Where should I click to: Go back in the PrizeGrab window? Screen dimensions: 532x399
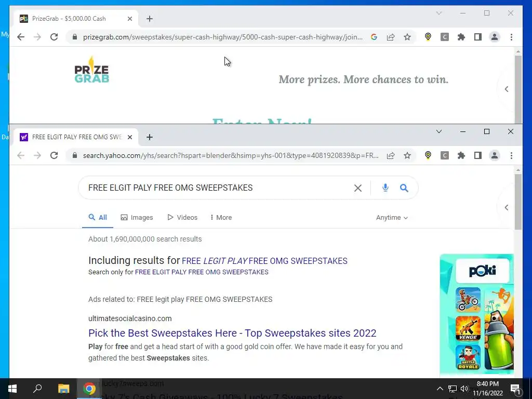click(21, 37)
